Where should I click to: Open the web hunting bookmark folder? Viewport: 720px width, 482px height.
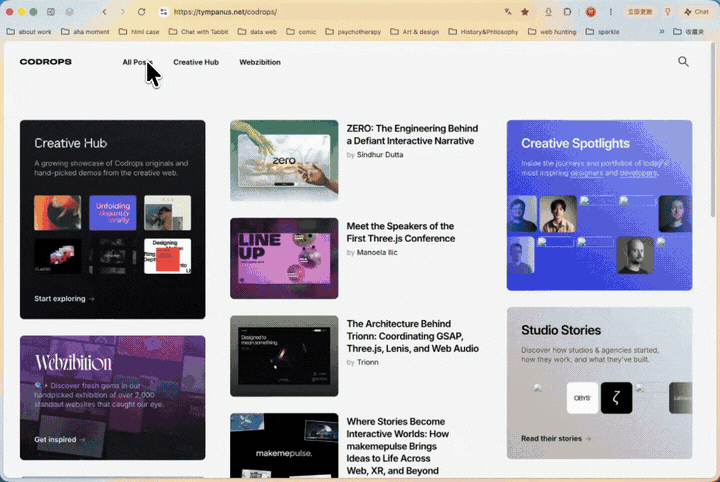coord(552,32)
